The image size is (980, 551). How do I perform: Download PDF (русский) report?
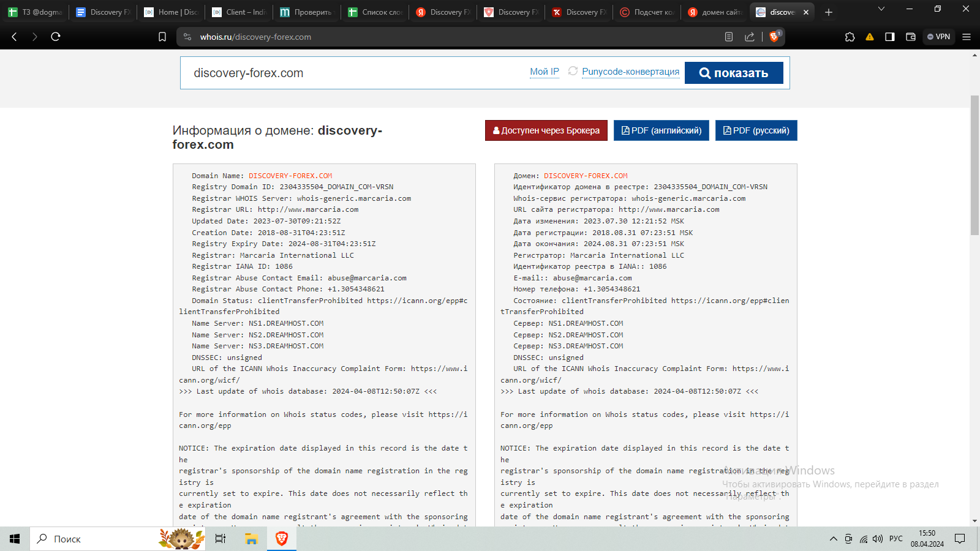pos(756,130)
